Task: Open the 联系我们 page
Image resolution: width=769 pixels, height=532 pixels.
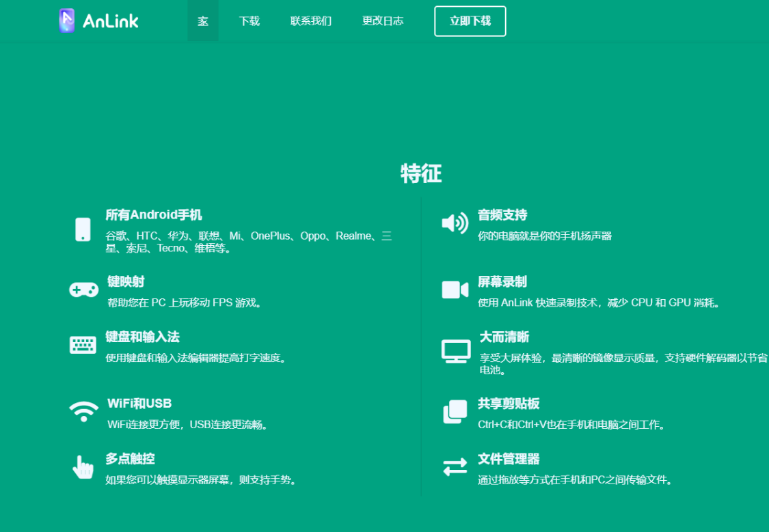Action: (x=310, y=20)
